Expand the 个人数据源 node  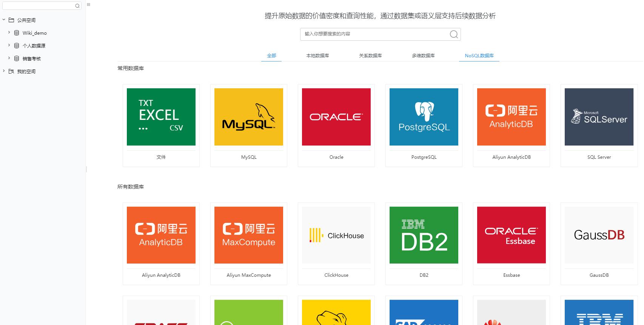coord(9,45)
